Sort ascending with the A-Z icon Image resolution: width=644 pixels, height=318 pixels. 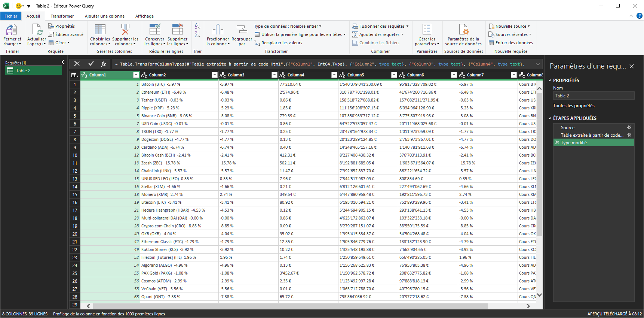click(x=197, y=26)
